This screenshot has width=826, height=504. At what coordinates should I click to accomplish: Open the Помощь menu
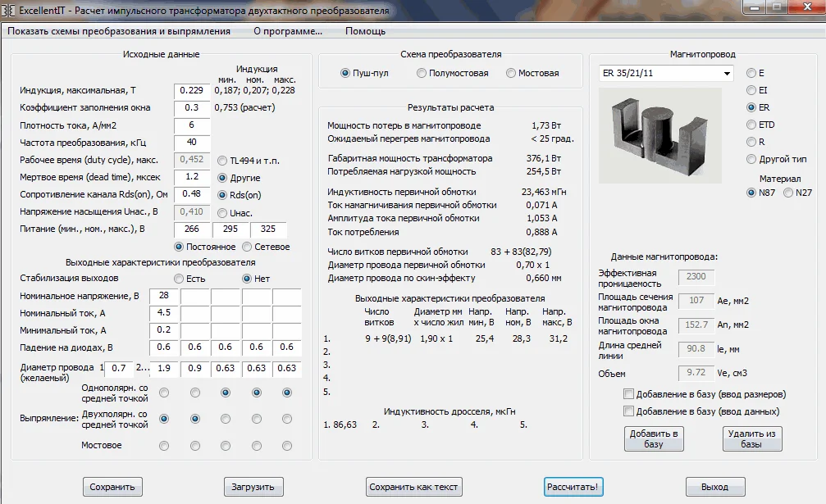(x=365, y=31)
